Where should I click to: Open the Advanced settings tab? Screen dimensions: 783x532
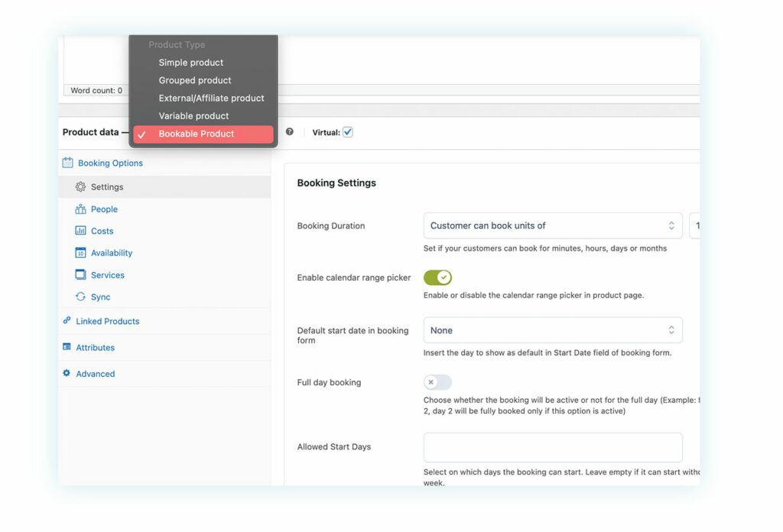tap(95, 374)
